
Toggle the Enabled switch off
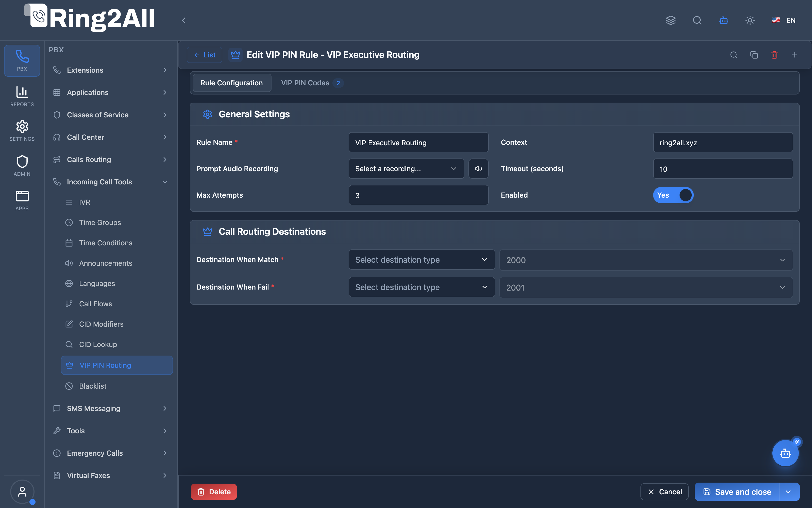pyautogui.click(x=673, y=195)
